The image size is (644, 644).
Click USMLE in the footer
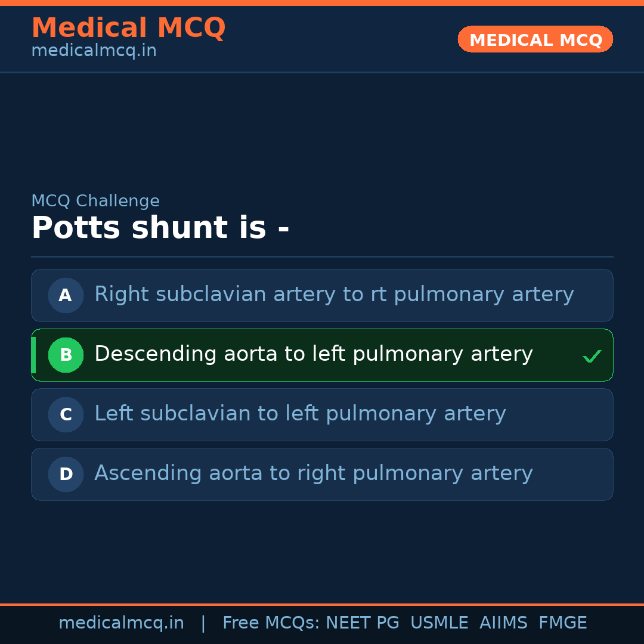[439, 623]
